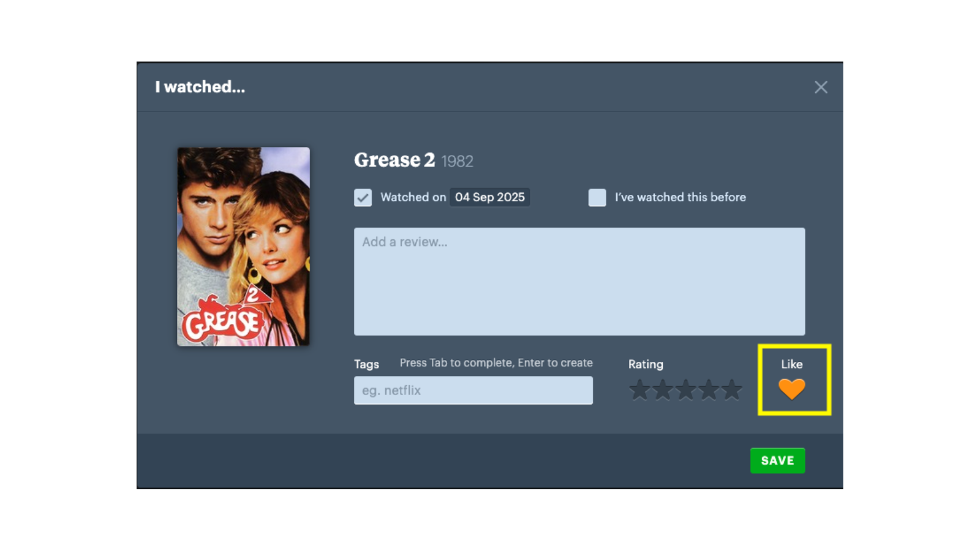Uncheck the Watched on checkbox
This screenshot has width=980, height=551.
pyautogui.click(x=363, y=198)
